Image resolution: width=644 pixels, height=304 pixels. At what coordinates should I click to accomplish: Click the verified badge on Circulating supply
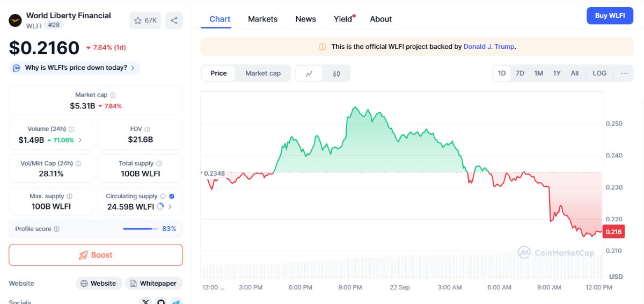(172, 197)
